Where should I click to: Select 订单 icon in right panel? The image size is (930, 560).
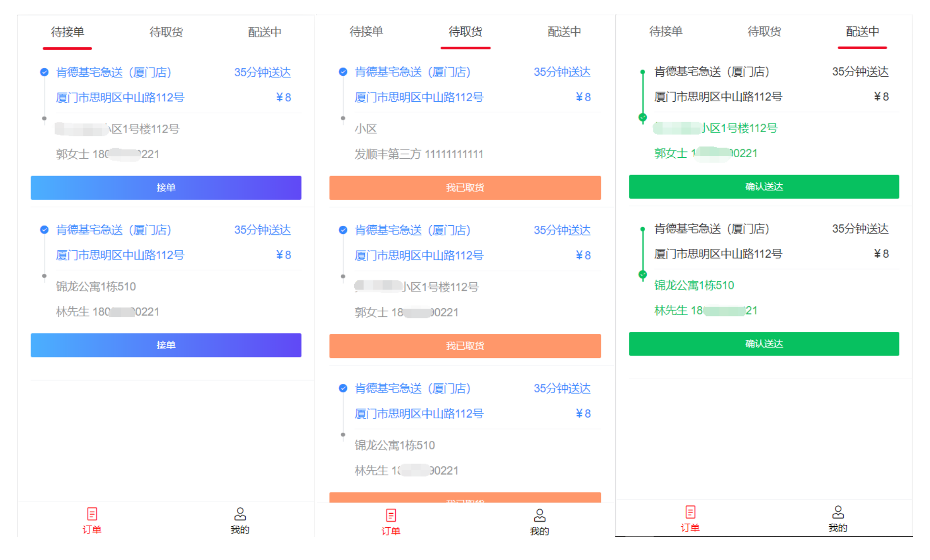tap(690, 512)
